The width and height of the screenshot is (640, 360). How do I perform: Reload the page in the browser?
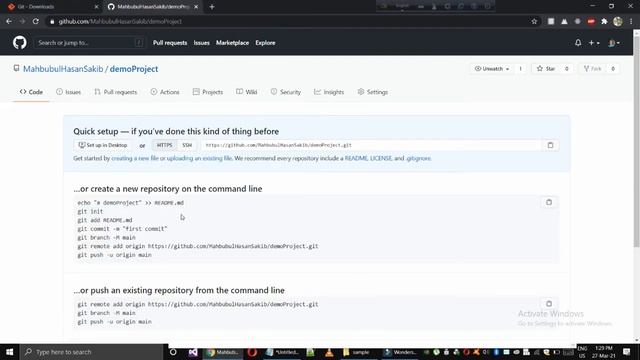click(36, 21)
